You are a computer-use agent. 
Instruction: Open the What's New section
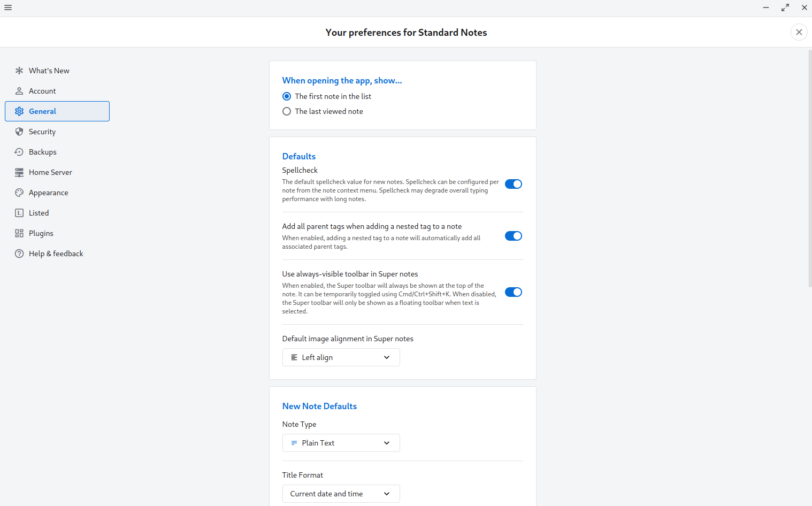coord(57,71)
